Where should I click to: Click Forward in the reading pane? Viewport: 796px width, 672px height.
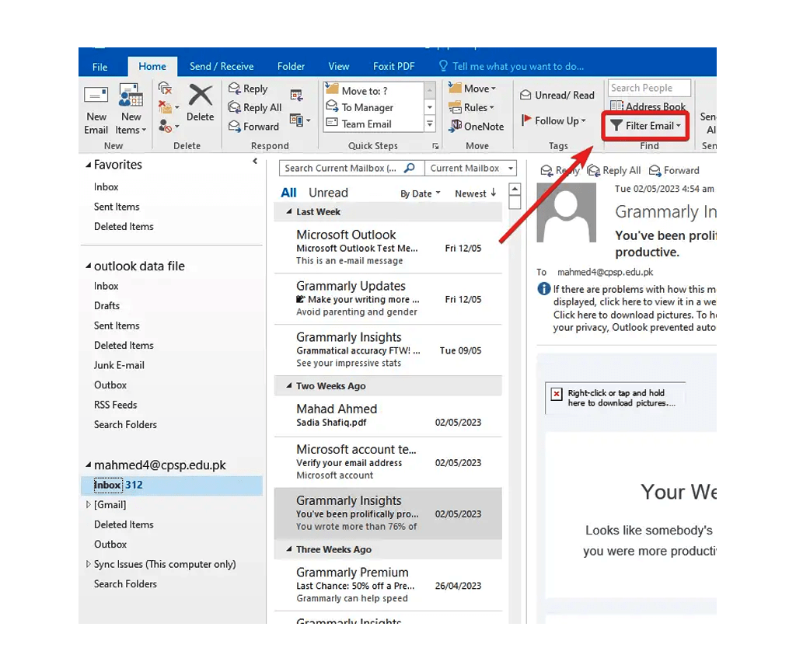coord(674,170)
